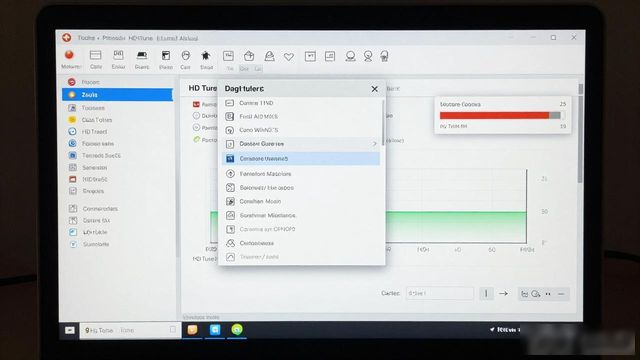Click the vertical-bar button next to the text field
Image resolution: width=640 pixels, height=360 pixels.
point(486,293)
